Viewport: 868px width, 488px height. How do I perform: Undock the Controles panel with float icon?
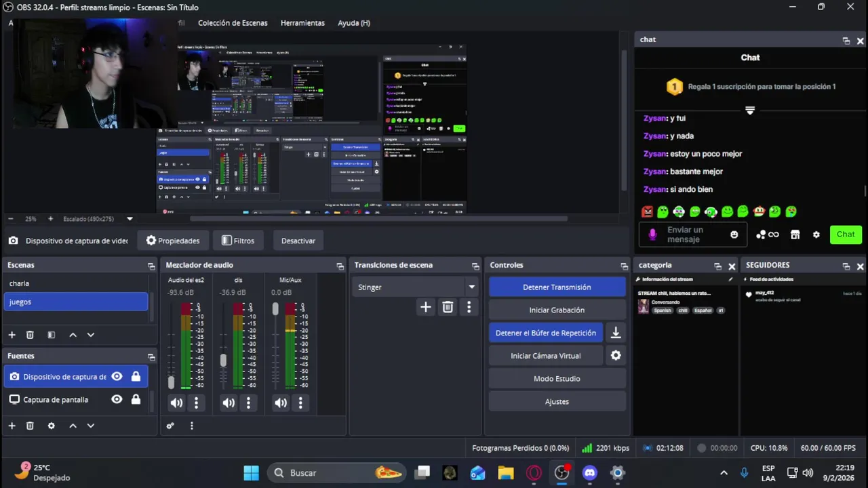coord(624,266)
